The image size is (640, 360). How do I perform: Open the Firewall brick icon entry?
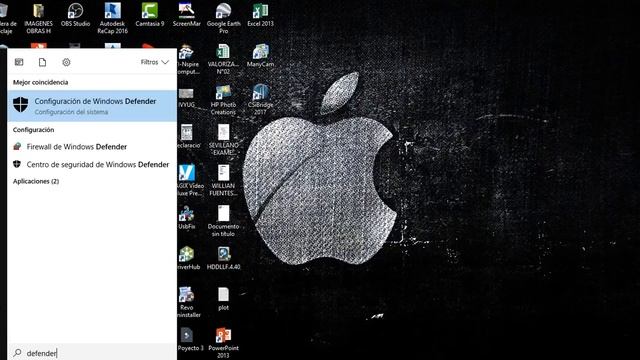coord(17,146)
